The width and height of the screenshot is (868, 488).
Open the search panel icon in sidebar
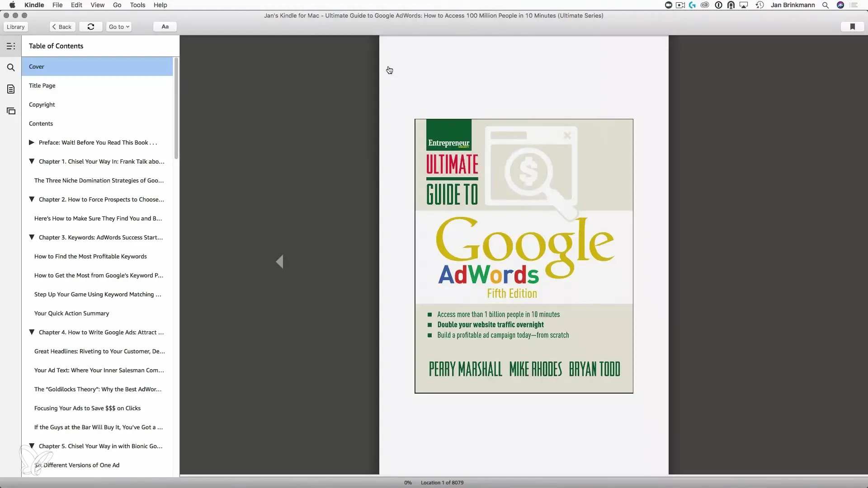pos(11,68)
